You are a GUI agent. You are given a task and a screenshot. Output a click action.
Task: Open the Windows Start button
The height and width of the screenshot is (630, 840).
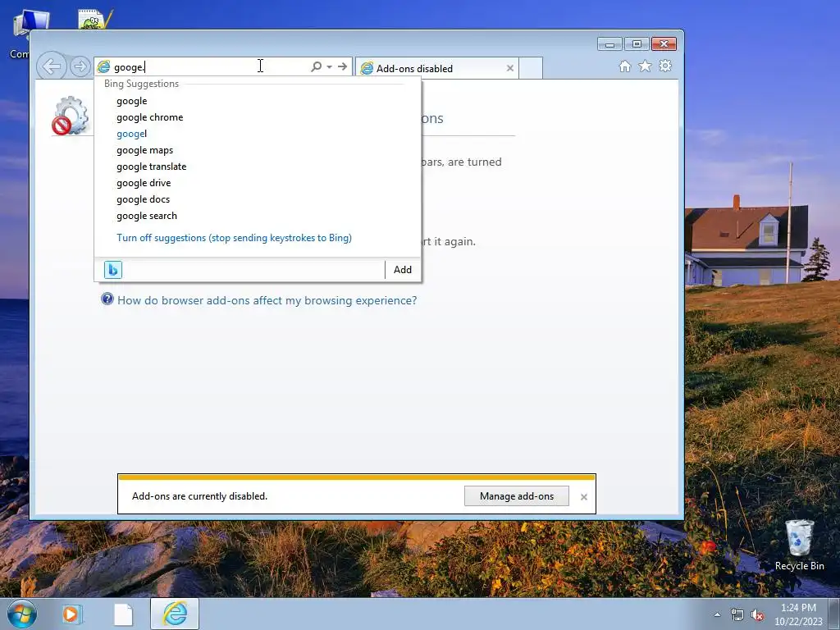22,614
